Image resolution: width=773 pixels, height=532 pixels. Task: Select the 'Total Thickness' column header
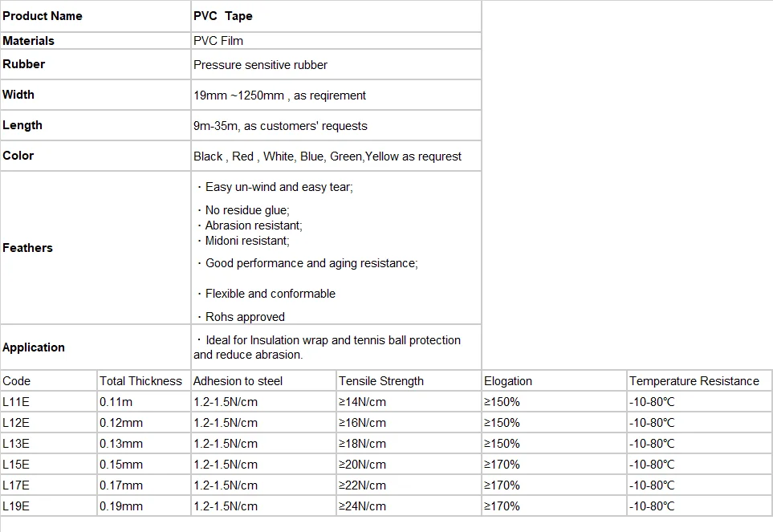[141, 381]
